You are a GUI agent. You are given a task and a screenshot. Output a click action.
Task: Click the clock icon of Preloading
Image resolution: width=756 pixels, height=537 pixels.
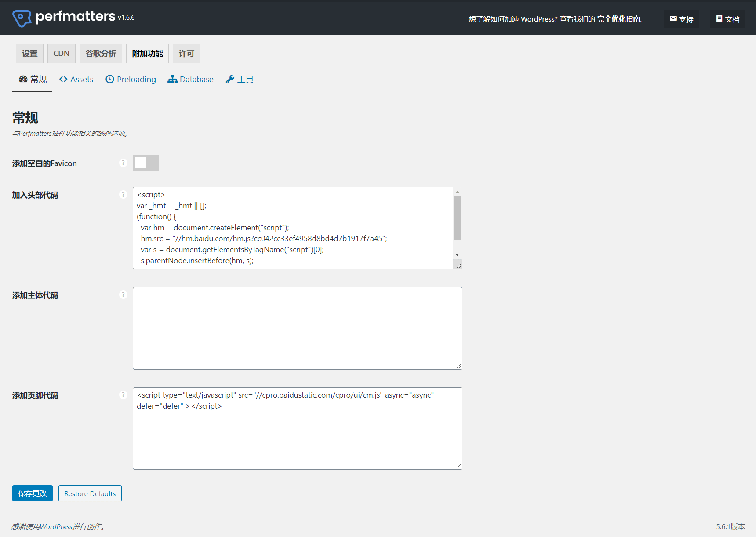(110, 79)
